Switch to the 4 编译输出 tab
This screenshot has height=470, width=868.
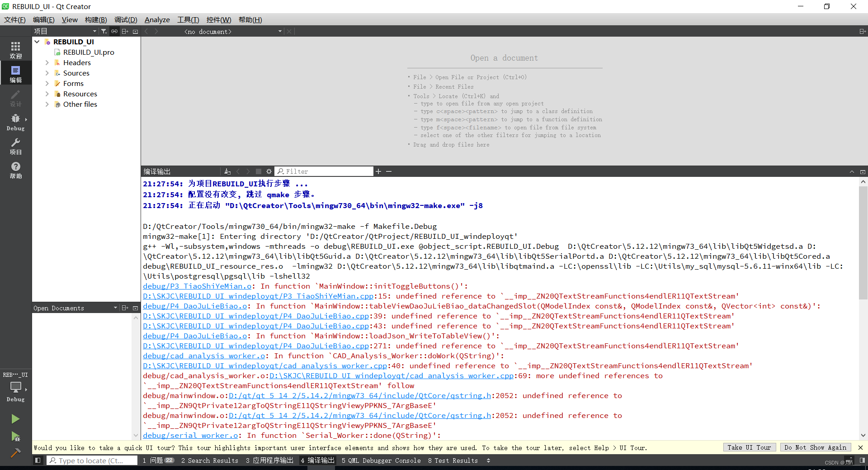coord(317,461)
